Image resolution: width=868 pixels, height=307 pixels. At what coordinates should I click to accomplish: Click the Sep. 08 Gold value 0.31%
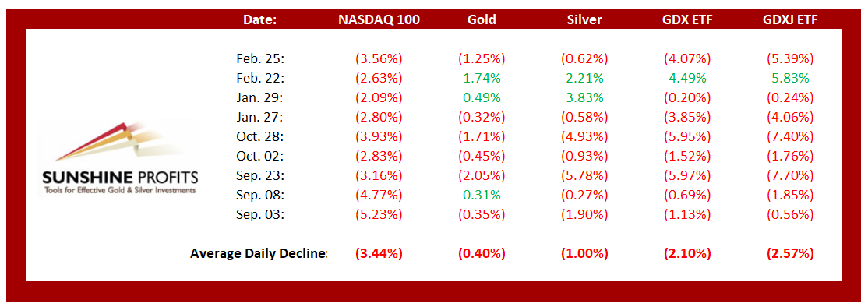pyautogui.click(x=482, y=195)
